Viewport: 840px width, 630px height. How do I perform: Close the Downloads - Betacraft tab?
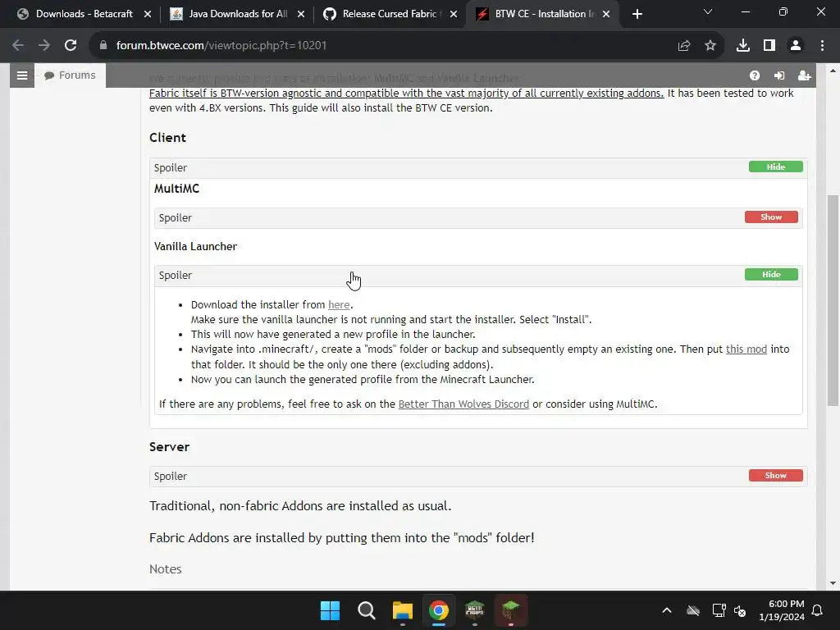point(148,14)
